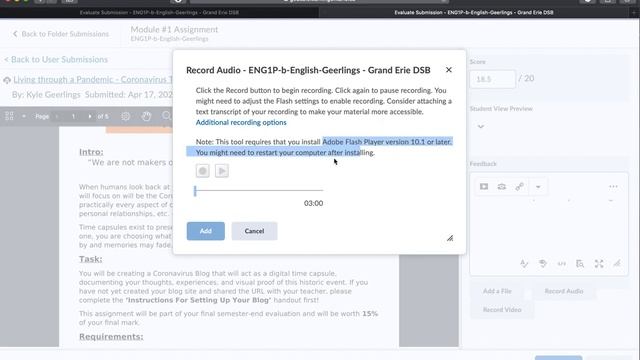Show more editor actions (three dots)
The height and width of the screenshot is (360, 640).
613,187
